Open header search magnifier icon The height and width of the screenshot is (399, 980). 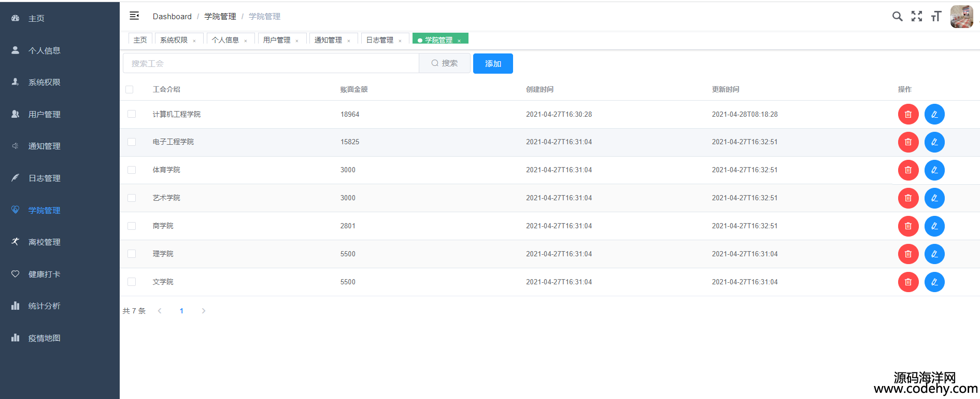click(897, 17)
